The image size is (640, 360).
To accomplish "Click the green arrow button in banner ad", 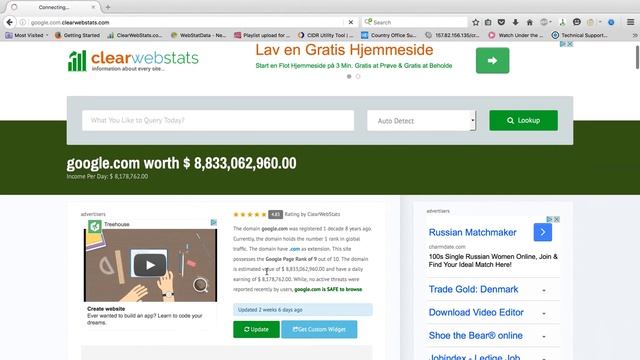I will pyautogui.click(x=492, y=60).
